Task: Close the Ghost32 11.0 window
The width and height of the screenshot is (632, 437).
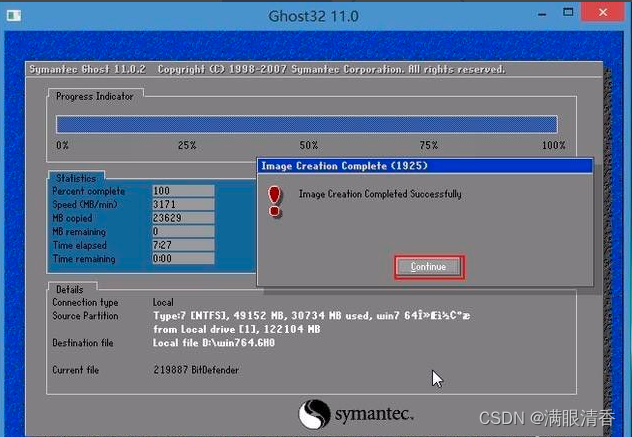Action: [603, 12]
